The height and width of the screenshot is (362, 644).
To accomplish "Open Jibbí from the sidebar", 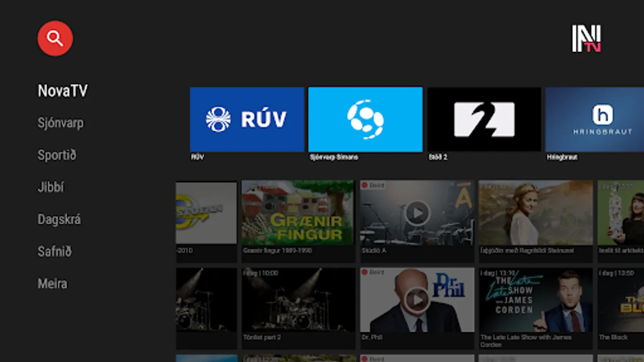I will coord(51,187).
